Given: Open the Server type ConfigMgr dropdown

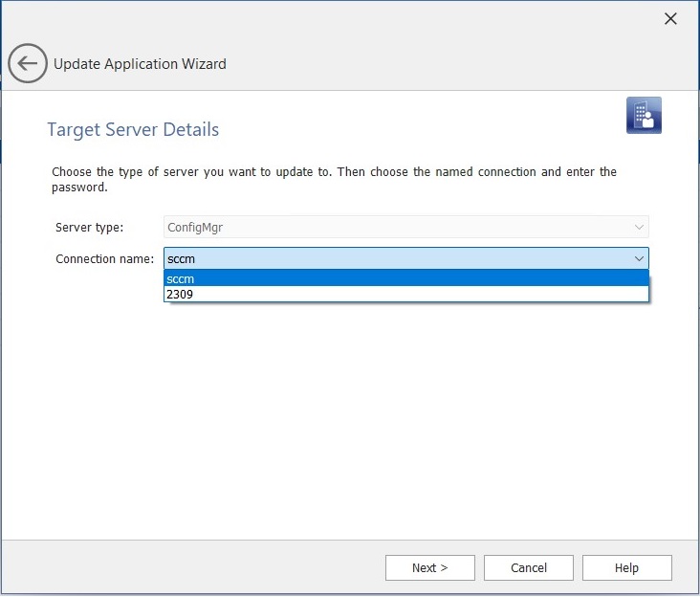Looking at the screenshot, I should coord(405,228).
